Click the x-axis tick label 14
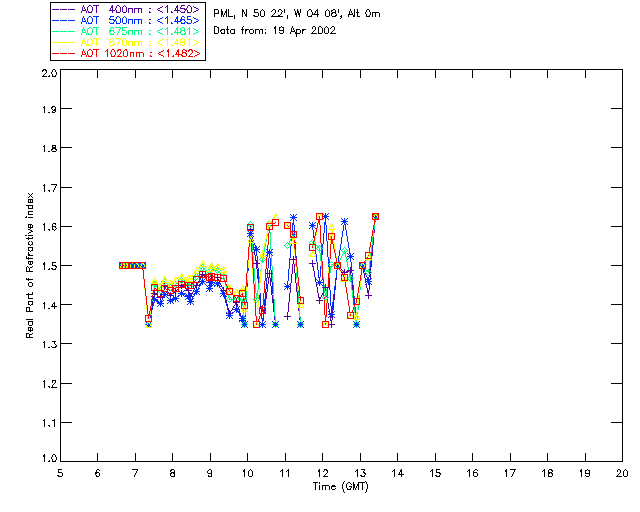 (398, 473)
